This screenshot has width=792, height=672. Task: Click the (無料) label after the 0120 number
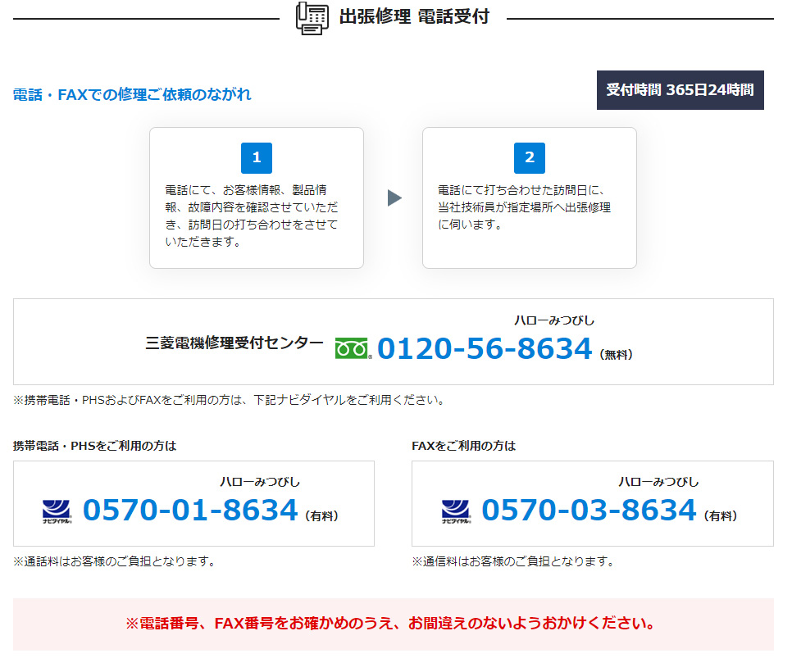(x=617, y=354)
